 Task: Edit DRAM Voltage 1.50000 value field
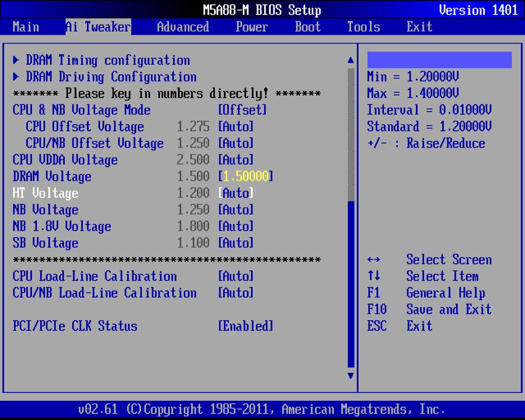pos(246,177)
